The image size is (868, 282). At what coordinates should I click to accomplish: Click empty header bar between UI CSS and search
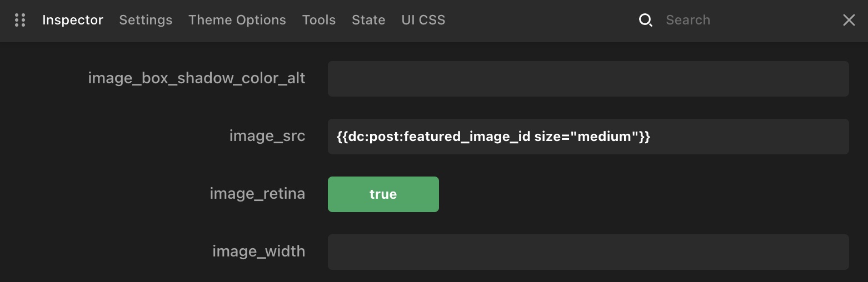(x=542, y=21)
